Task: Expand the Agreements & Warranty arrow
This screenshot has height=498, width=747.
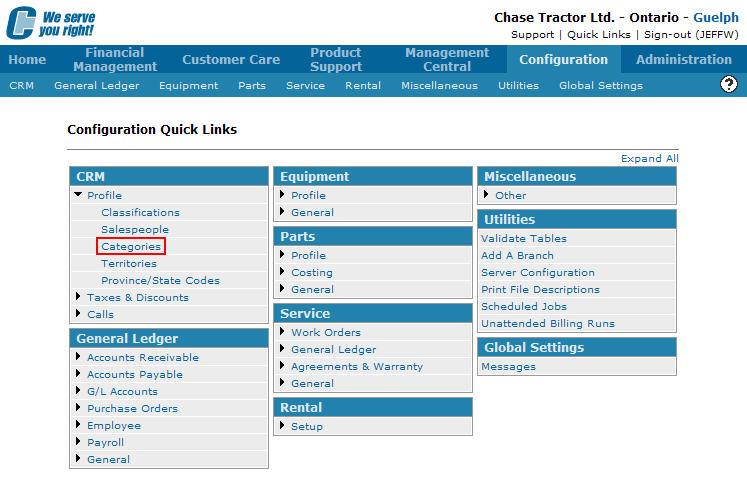Action: click(282, 366)
